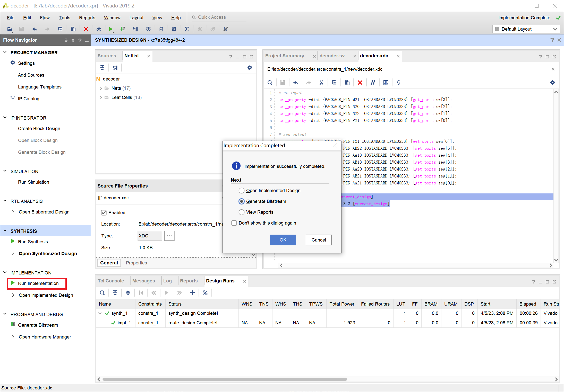Toggle line comment icon in XDC editor
Screen dimensions: 564x392
(x=373, y=83)
